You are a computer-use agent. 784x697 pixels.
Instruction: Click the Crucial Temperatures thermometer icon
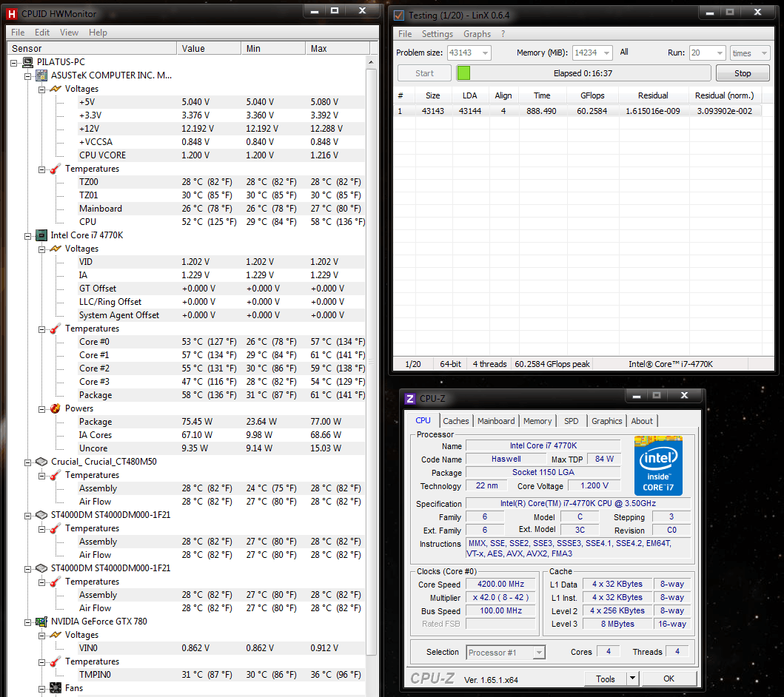coord(56,475)
